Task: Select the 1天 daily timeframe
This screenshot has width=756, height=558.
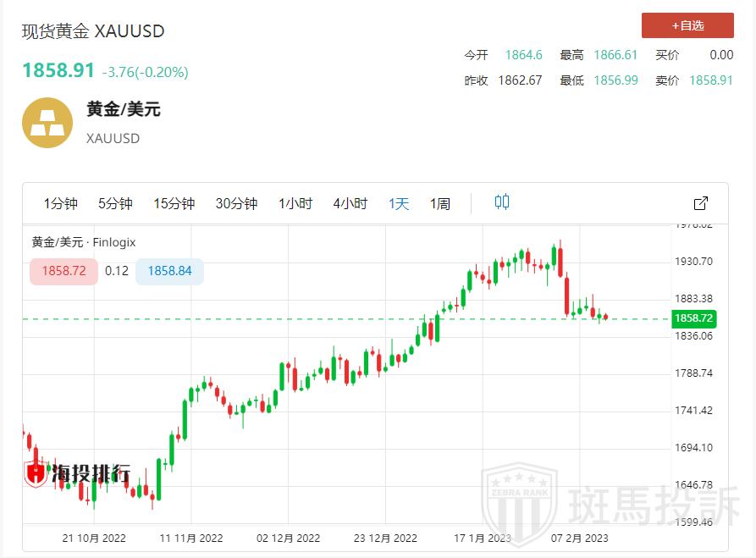Action: point(399,203)
